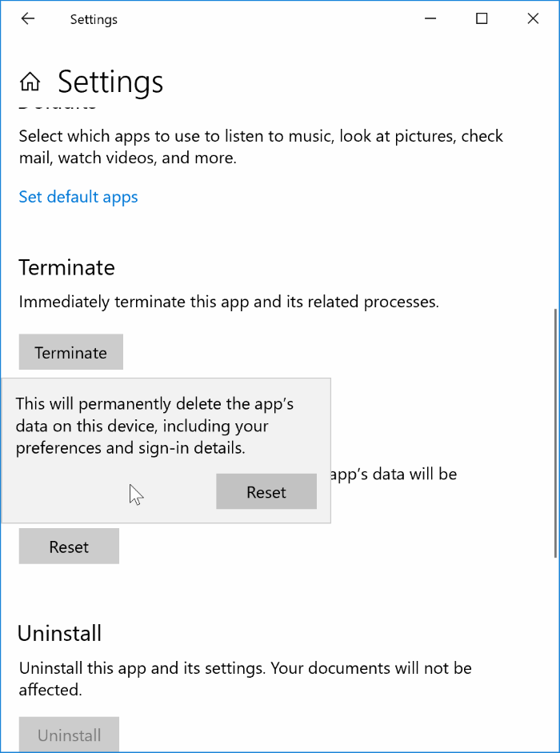This screenshot has height=753, width=560.
Task: Click the 'permanently delete the app's data' warning text
Action: tap(154, 426)
